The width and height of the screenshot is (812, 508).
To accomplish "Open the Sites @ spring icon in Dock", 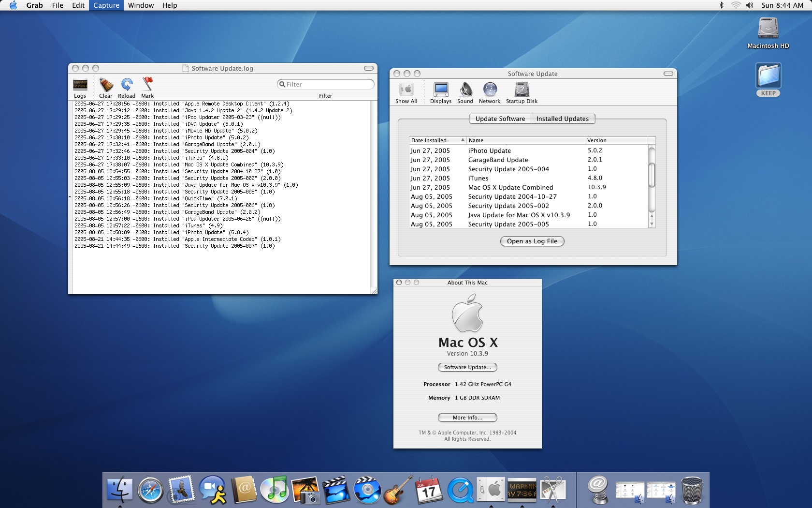I will [598, 490].
